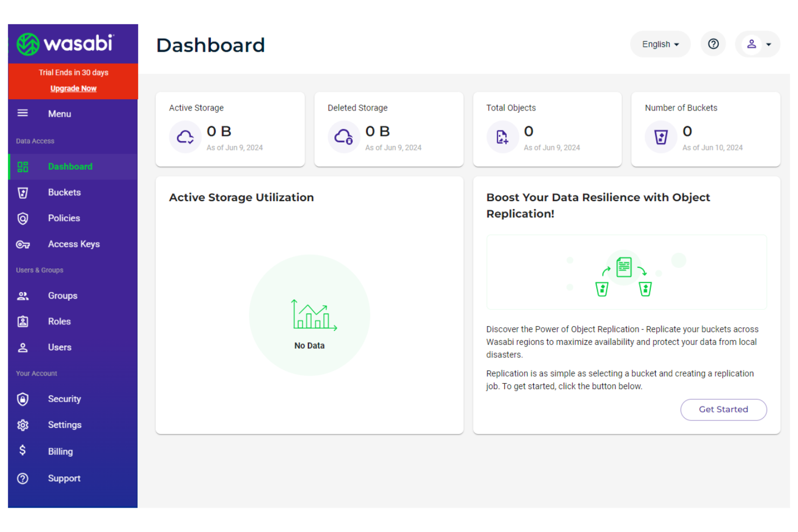Click the Deleted Storage card
The image size is (798, 532).
pyautogui.click(x=389, y=129)
